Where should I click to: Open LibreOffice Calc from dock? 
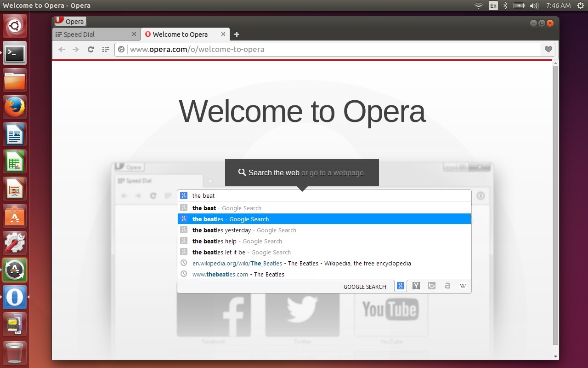pos(15,161)
